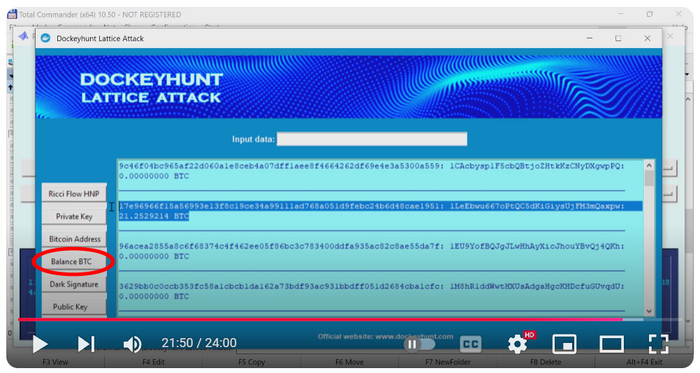
Task: Select the highlighted 21.2529214 BTC line
Action: [154, 216]
